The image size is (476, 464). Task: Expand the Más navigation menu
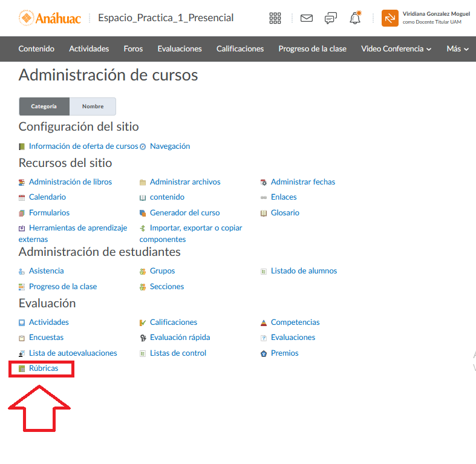coord(457,48)
